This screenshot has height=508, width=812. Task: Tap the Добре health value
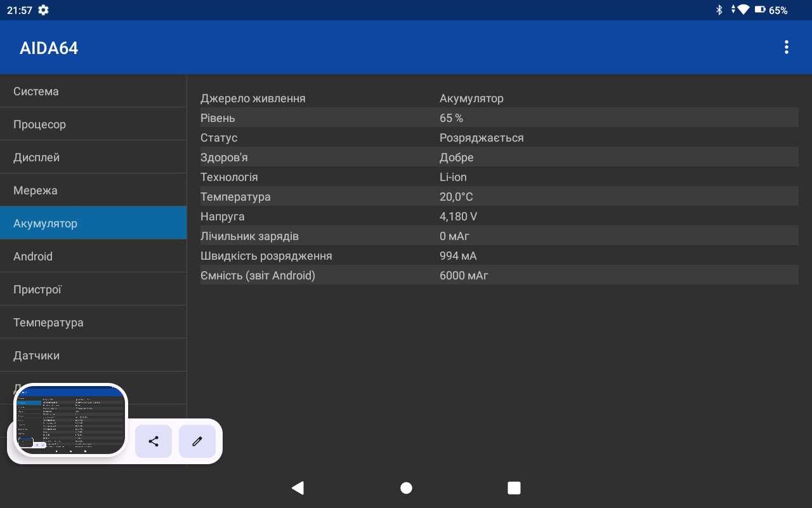(x=457, y=157)
